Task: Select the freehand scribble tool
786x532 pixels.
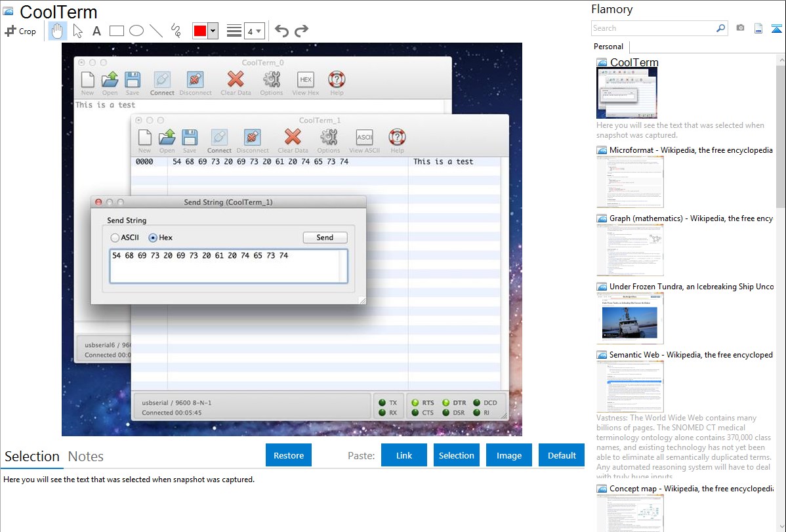Action: coord(176,31)
